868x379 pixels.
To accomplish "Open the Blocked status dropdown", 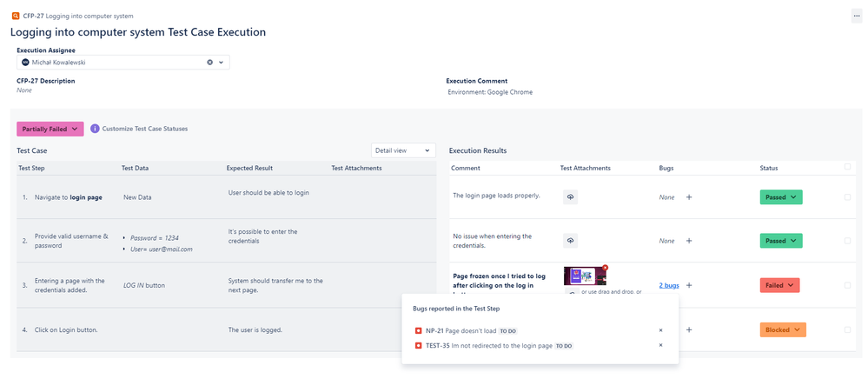I will tap(783, 329).
